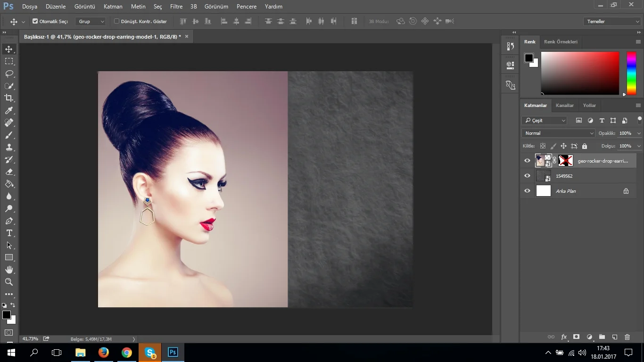644x362 pixels.
Task: Toggle the layer filter switch on/off
Action: 639,120
